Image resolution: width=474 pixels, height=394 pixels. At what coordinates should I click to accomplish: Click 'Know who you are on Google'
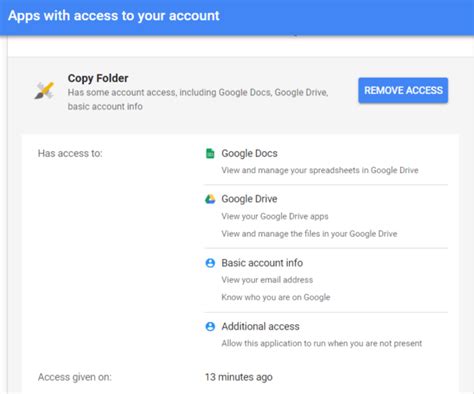[276, 297]
